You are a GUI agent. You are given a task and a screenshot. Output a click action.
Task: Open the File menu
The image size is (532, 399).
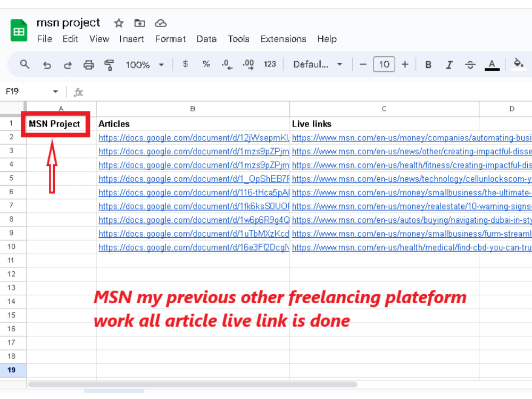coord(45,39)
